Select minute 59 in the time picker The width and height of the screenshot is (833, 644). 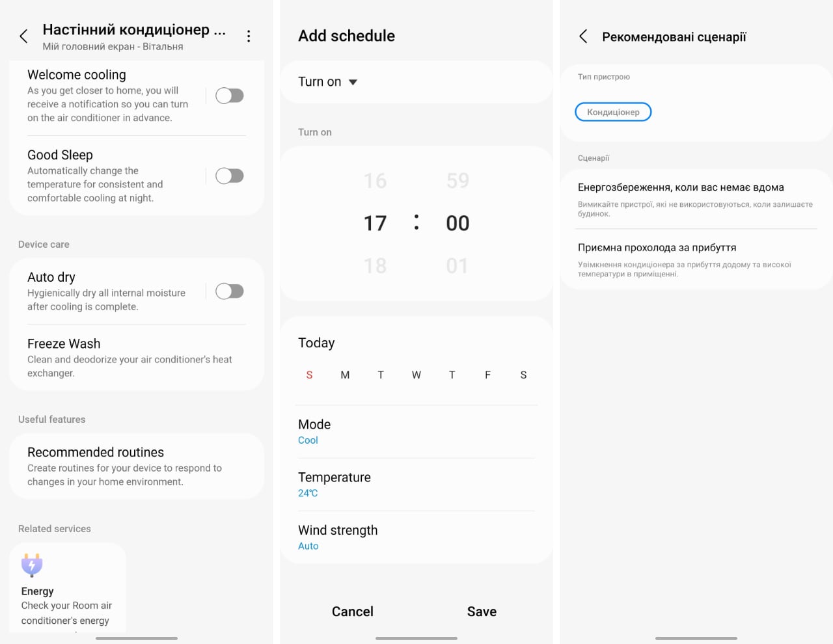pyautogui.click(x=457, y=180)
